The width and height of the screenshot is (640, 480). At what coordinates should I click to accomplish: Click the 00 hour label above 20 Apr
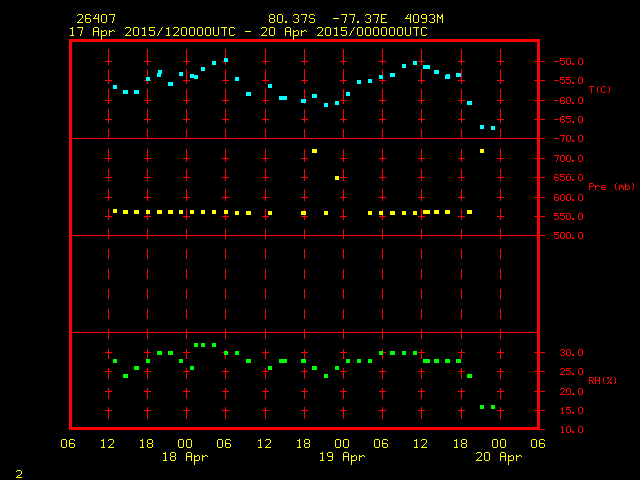pos(498,444)
